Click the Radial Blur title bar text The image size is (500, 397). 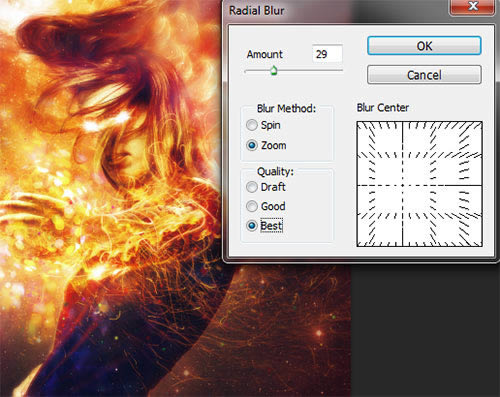[x=256, y=10]
